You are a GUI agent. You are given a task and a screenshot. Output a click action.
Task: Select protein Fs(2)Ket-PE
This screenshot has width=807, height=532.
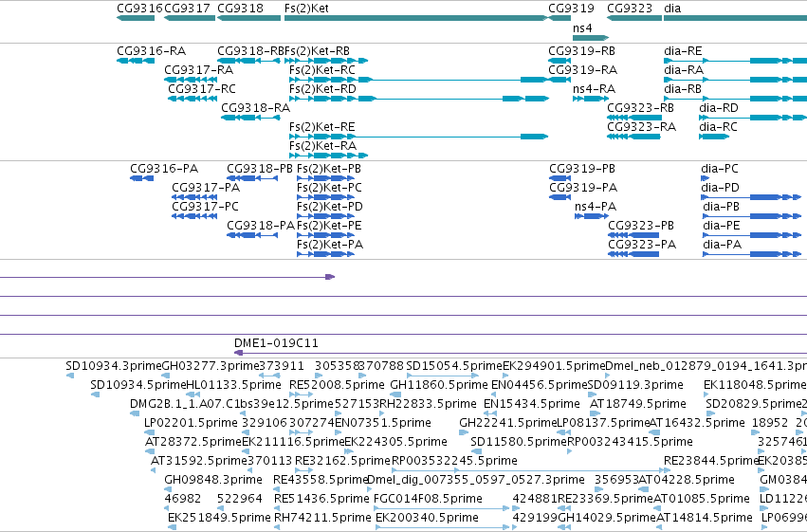(x=326, y=235)
